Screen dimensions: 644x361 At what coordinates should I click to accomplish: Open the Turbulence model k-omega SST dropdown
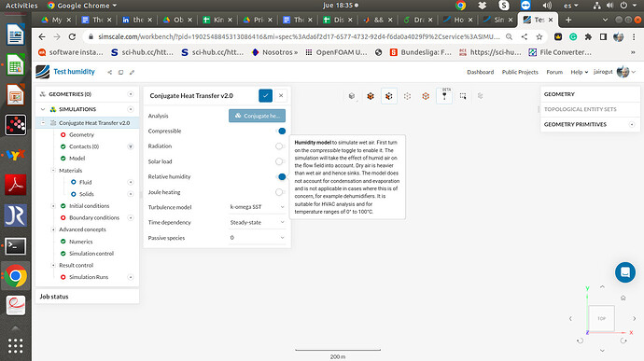[257, 207]
